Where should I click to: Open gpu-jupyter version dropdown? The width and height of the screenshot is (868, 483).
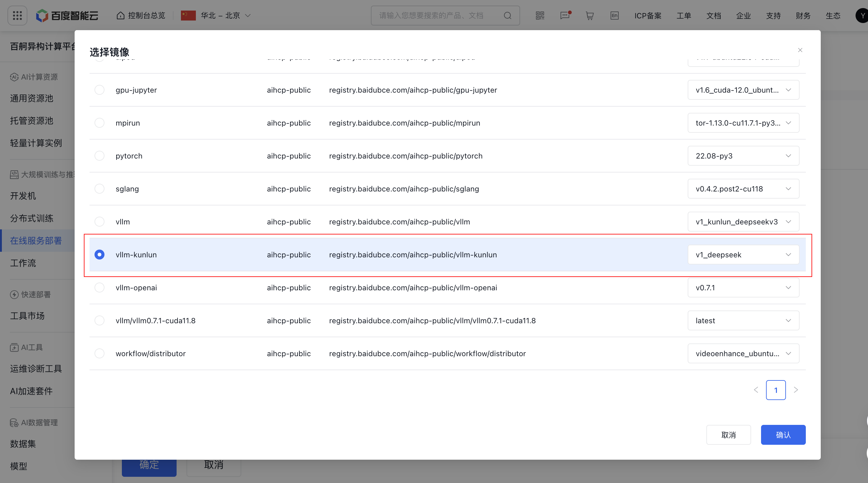point(743,90)
